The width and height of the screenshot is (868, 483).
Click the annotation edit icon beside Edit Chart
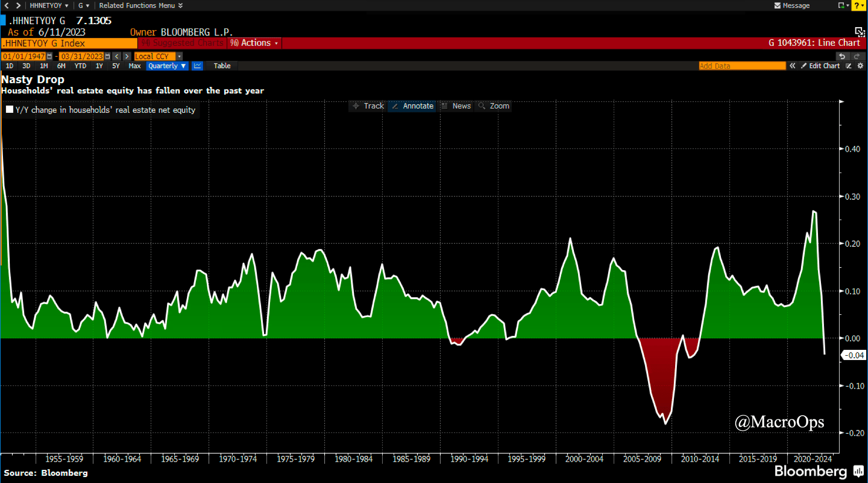click(x=849, y=66)
